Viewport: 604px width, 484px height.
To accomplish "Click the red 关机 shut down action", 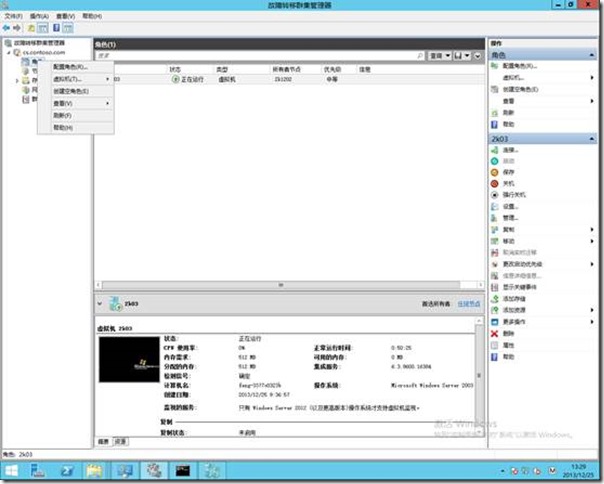I will (508, 183).
